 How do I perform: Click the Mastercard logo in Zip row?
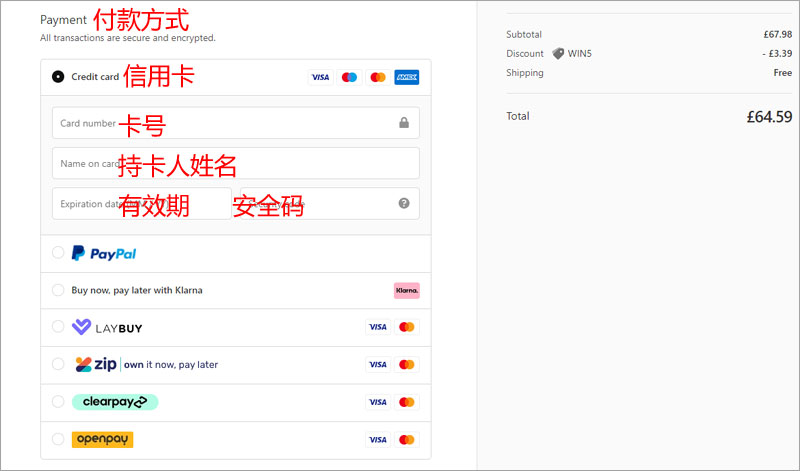[x=407, y=364]
